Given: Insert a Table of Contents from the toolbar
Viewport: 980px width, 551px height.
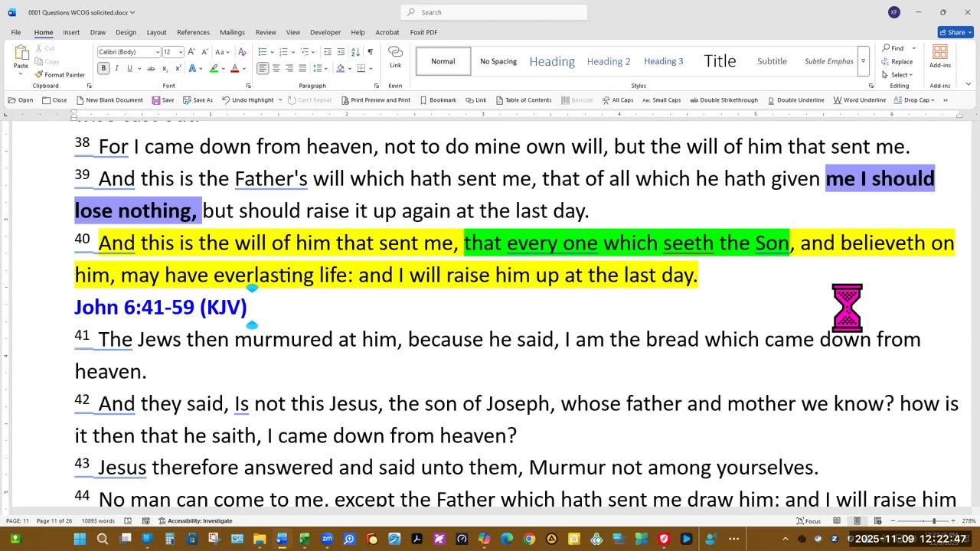Looking at the screenshot, I should pyautogui.click(x=524, y=100).
